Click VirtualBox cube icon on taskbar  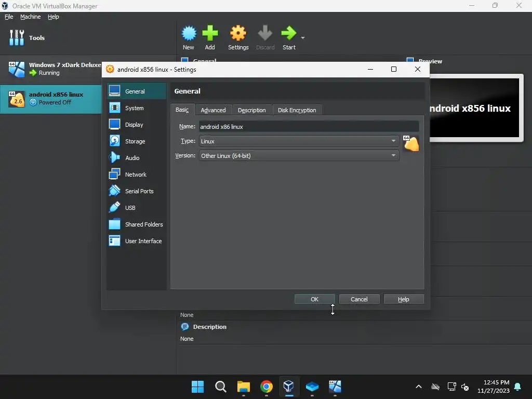pos(289,387)
